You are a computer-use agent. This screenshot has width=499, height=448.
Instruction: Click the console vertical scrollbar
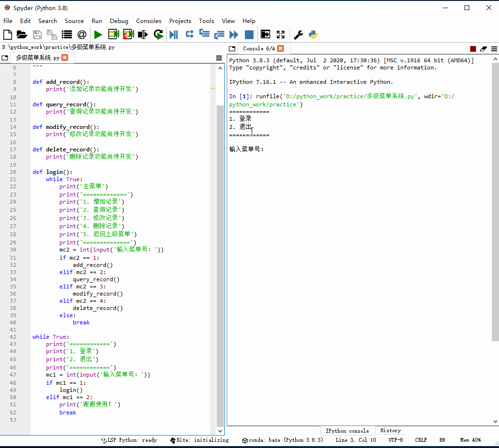point(495,201)
